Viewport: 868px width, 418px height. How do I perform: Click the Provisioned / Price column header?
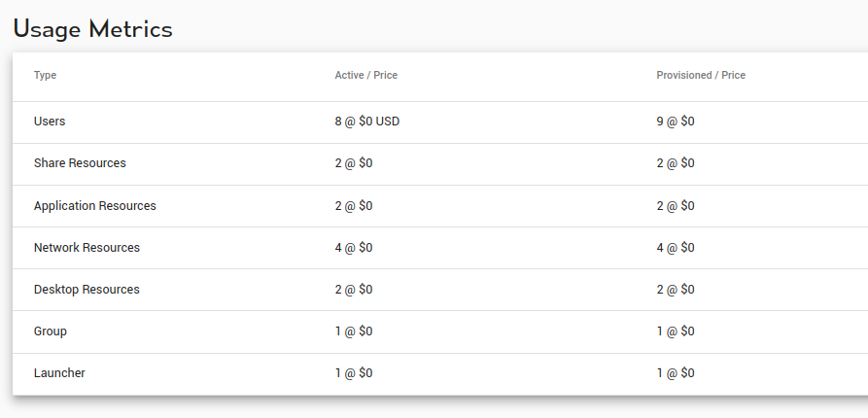pyautogui.click(x=701, y=75)
